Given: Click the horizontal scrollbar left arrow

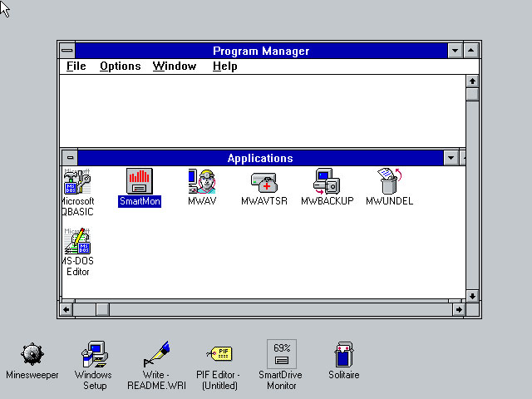Looking at the screenshot, I should 66,309.
